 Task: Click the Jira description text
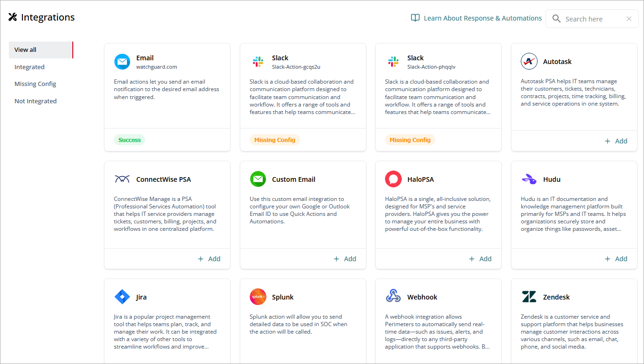165,332
